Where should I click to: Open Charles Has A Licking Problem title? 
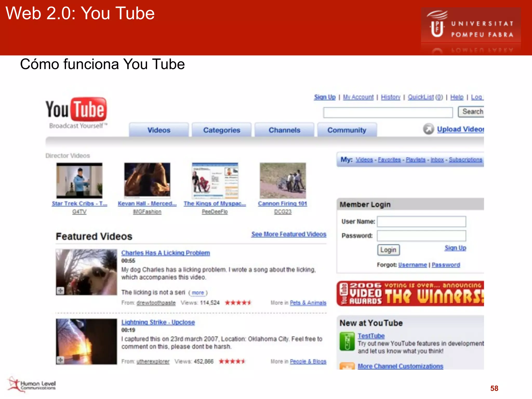point(165,253)
